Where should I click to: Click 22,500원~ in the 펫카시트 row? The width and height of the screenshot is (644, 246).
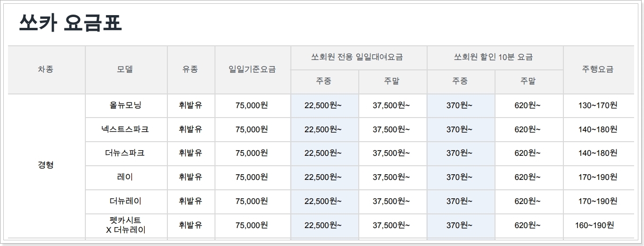tap(323, 225)
